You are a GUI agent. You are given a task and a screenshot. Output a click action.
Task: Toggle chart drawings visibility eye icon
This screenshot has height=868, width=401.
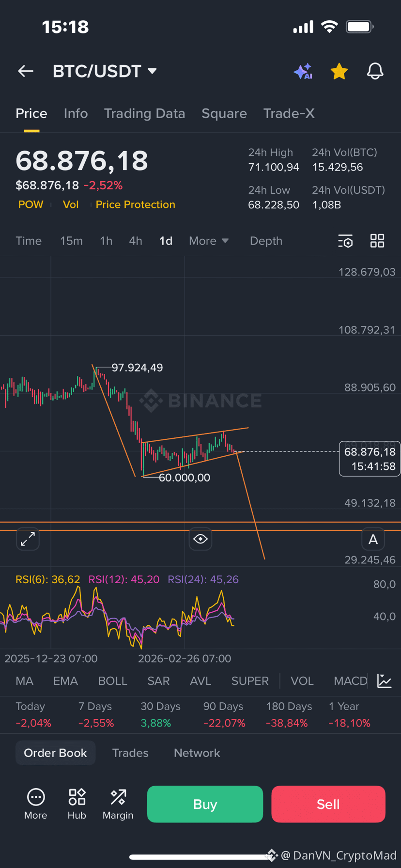pyautogui.click(x=200, y=539)
